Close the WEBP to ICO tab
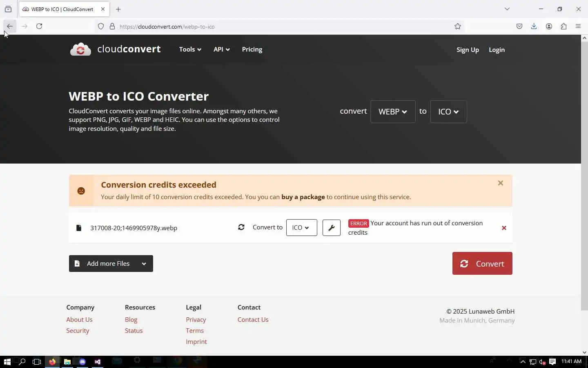The image size is (588, 368). point(103,9)
